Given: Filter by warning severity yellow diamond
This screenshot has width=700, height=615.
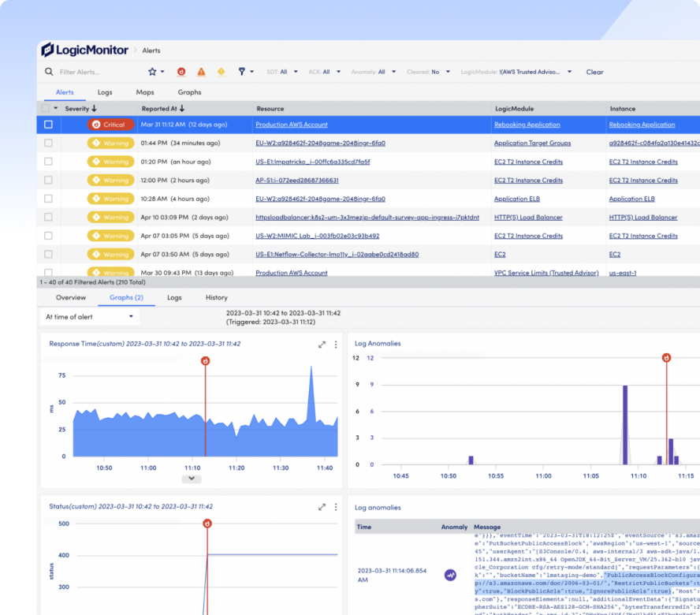Looking at the screenshot, I should [x=221, y=72].
